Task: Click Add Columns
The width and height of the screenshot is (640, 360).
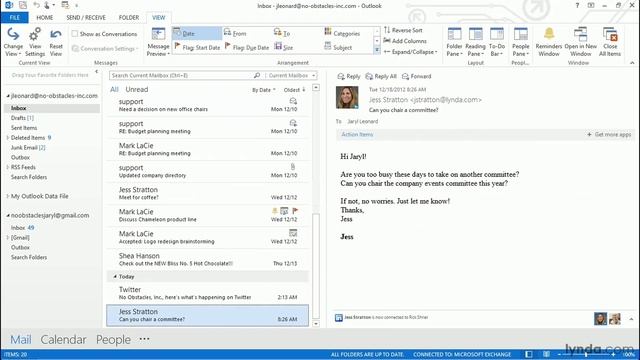Action: (405, 41)
